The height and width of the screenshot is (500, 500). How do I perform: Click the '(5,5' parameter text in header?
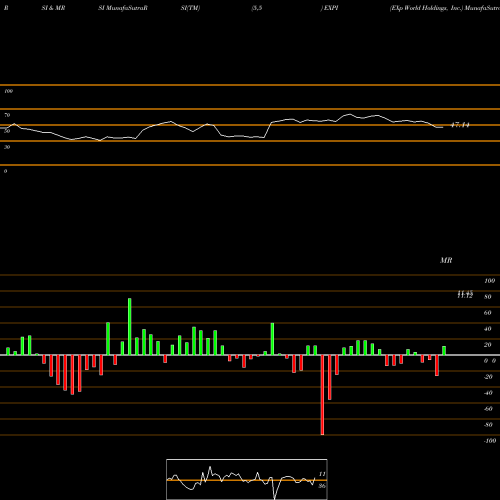(257, 8)
